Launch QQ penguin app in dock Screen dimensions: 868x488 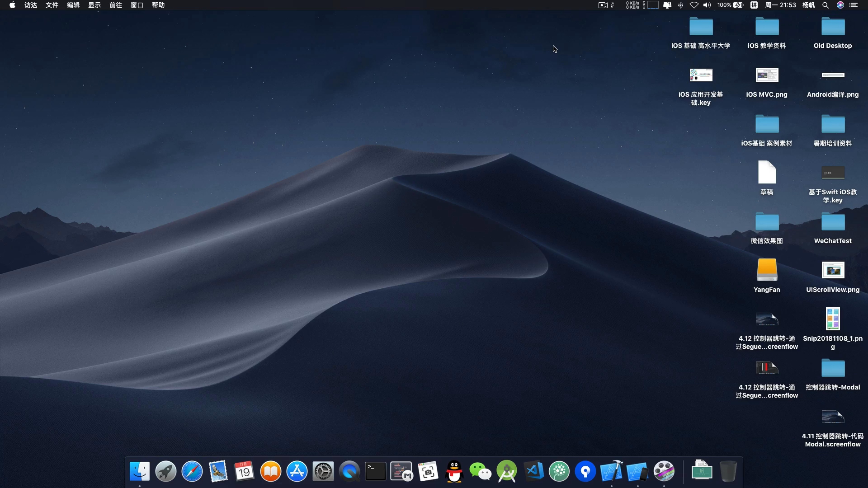tap(454, 472)
